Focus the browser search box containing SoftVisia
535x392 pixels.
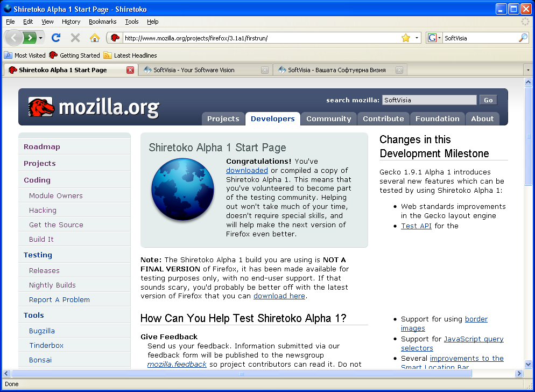click(480, 38)
